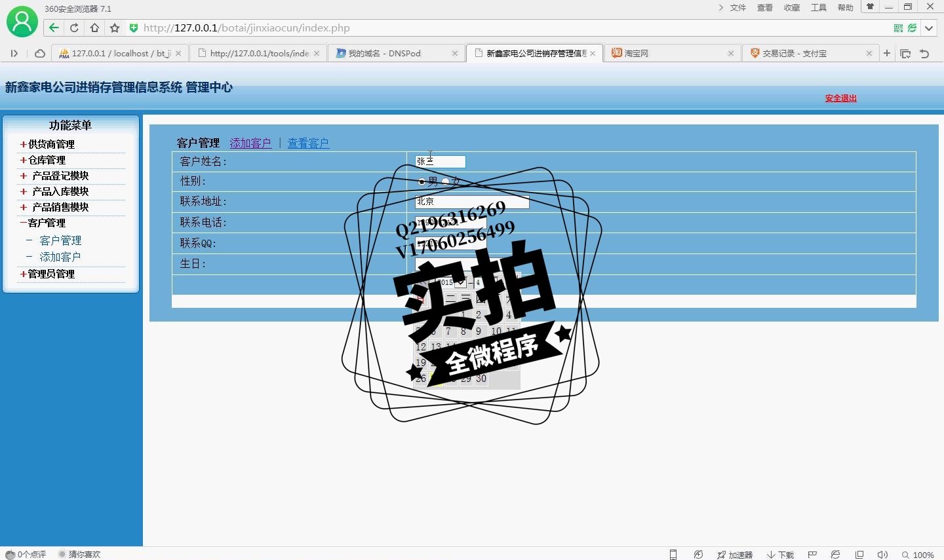
Task: Open the 加速器 accelerator in status bar
Action: [x=735, y=555]
